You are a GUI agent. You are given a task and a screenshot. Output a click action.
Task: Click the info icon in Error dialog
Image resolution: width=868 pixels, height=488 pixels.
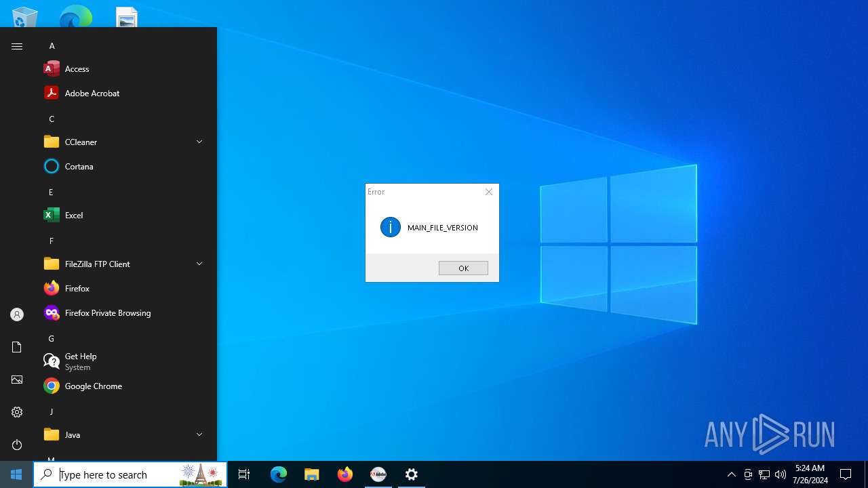tap(391, 227)
